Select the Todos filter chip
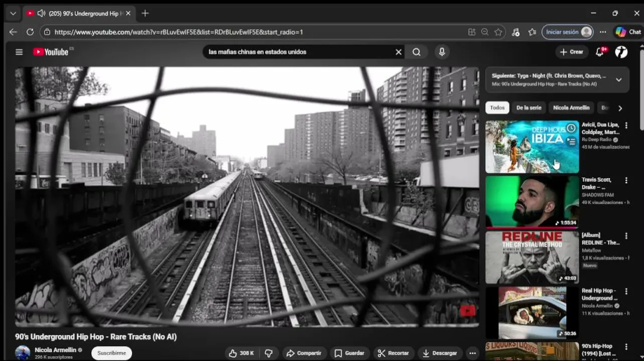This screenshot has height=361, width=644. (497, 108)
